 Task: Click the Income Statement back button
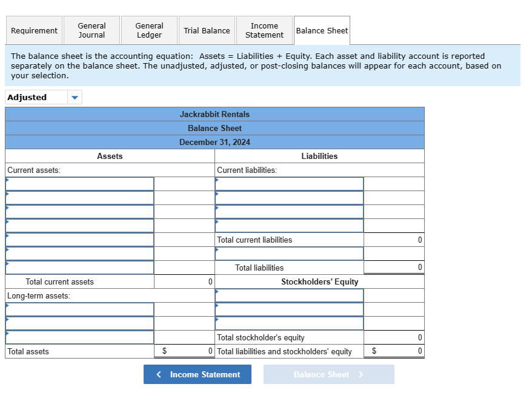pos(197,374)
